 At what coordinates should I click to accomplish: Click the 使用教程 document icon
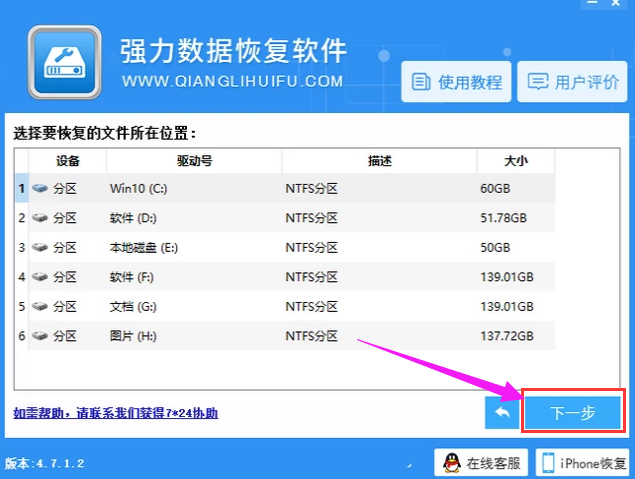tap(422, 82)
